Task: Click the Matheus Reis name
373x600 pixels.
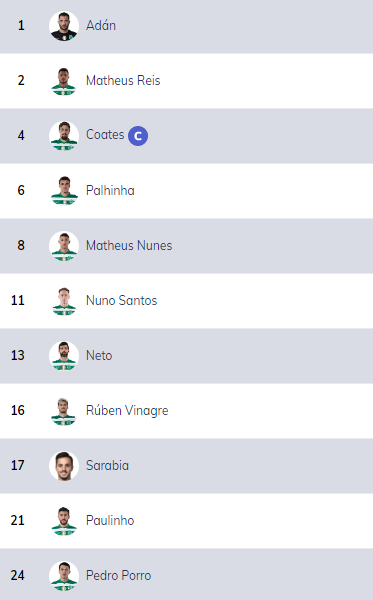Action: pyautogui.click(x=123, y=80)
